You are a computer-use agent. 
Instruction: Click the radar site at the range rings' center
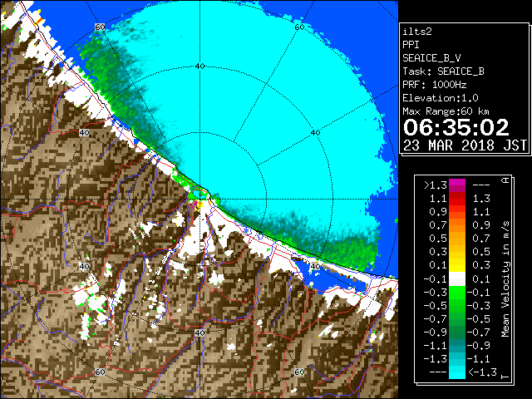pyautogui.click(x=199, y=199)
